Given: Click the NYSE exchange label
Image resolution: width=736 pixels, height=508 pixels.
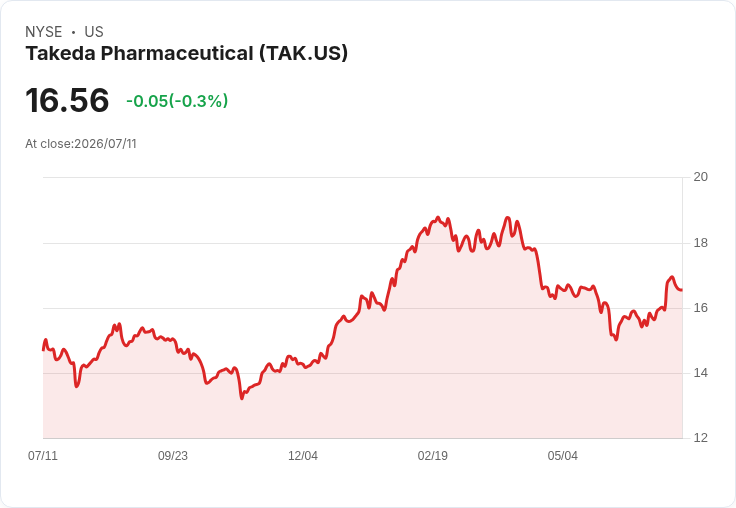Looking at the screenshot, I should pyautogui.click(x=44, y=32).
